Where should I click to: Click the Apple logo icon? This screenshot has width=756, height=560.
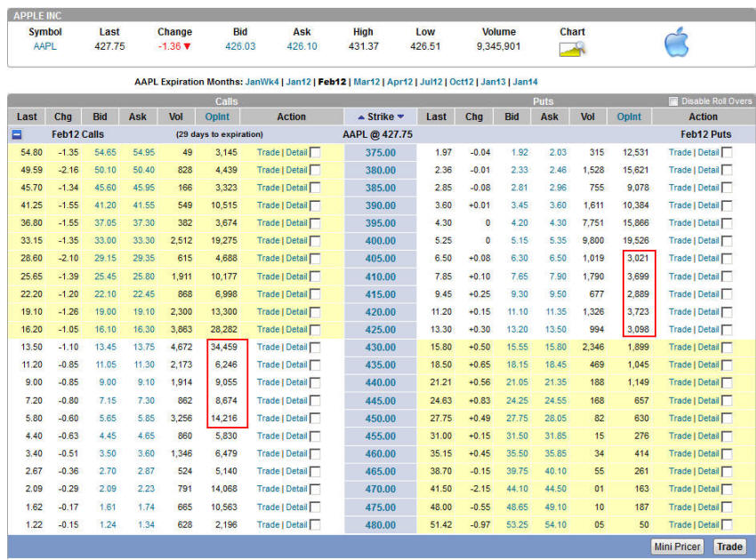pos(677,42)
